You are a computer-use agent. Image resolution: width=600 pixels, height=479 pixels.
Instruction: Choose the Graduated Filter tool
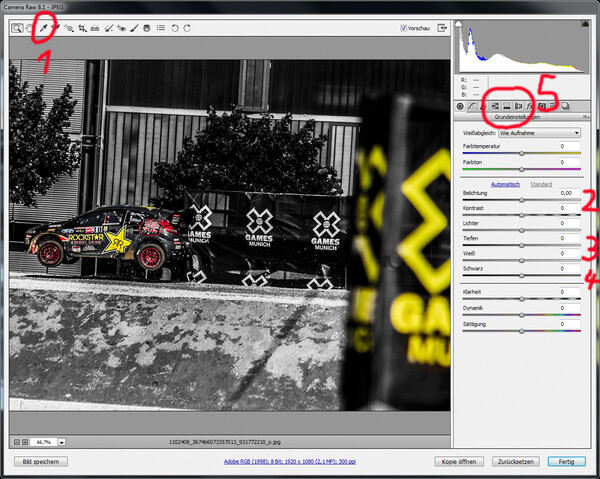coord(147,28)
